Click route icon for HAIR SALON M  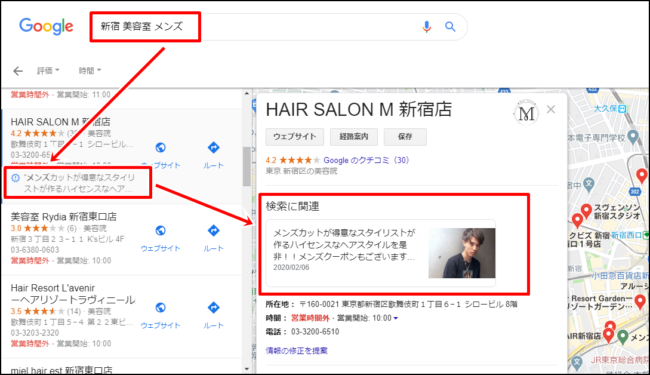pyautogui.click(x=213, y=148)
